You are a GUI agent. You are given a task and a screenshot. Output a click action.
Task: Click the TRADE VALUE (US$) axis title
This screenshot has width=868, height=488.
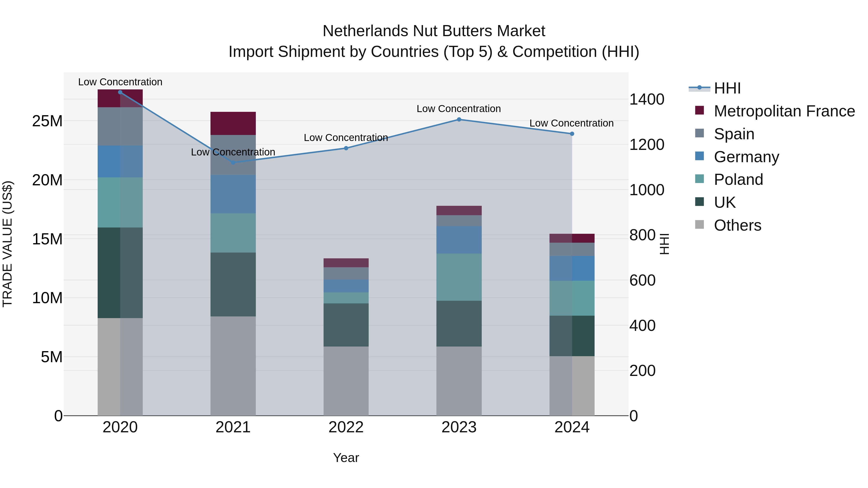pyautogui.click(x=7, y=244)
